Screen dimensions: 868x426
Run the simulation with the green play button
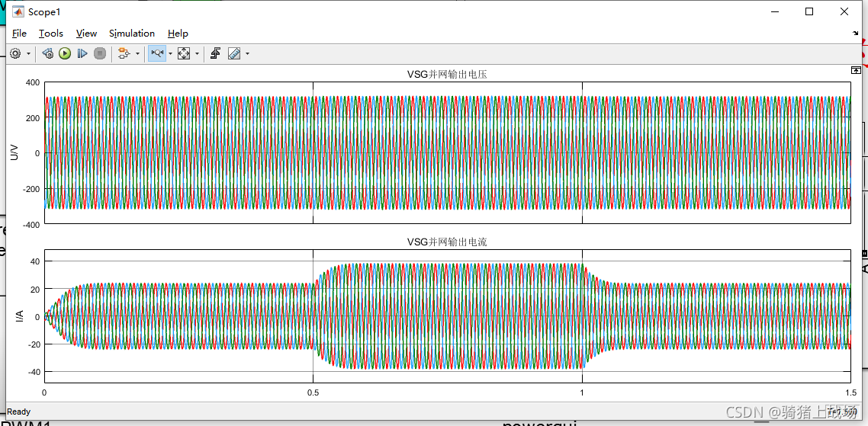pyautogui.click(x=65, y=53)
